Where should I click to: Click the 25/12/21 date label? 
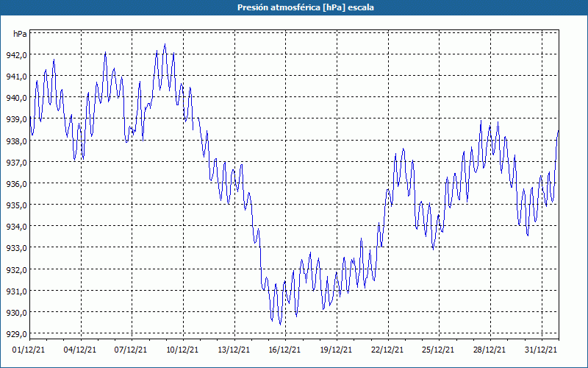[x=438, y=350]
